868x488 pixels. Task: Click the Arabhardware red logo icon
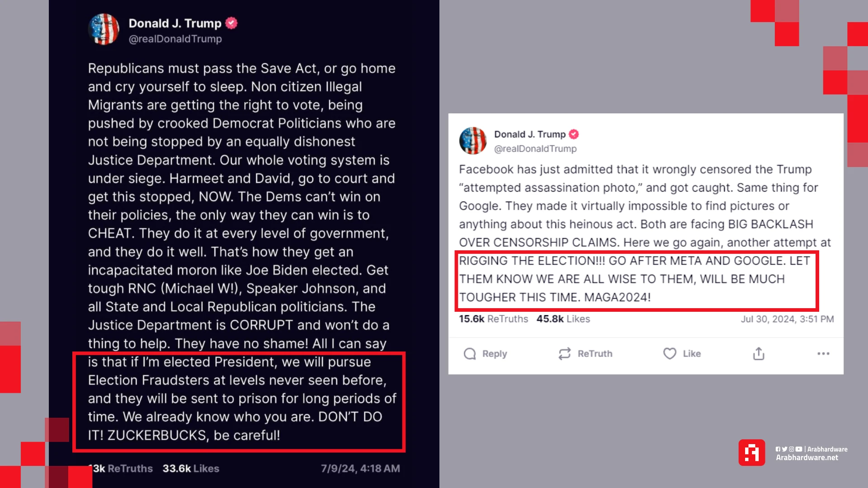[x=752, y=452]
